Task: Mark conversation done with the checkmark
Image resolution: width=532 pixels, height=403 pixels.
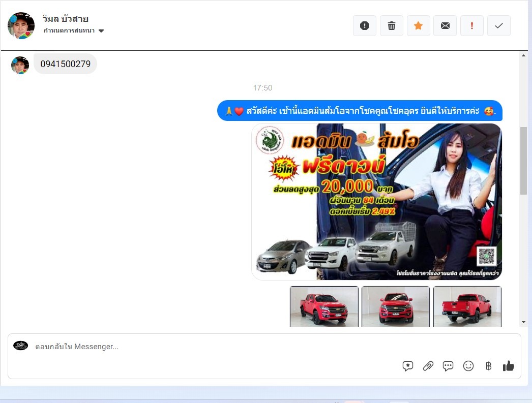Action: (x=499, y=26)
